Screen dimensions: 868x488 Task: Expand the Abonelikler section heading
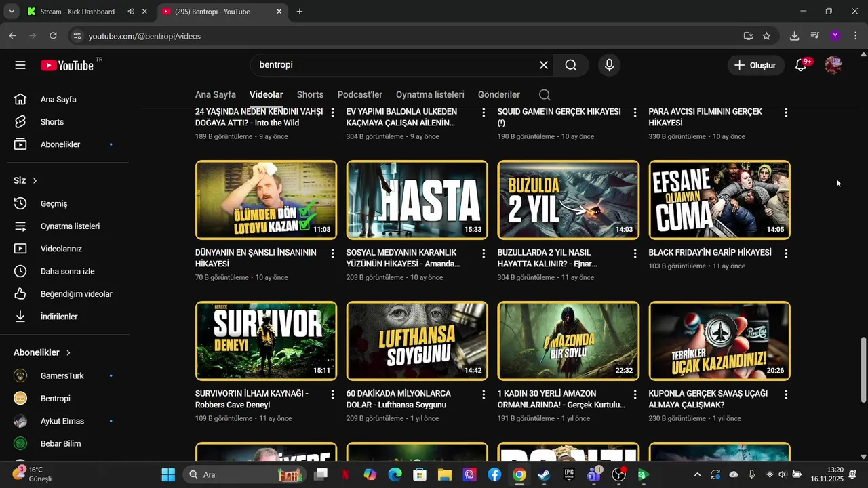[42, 352]
